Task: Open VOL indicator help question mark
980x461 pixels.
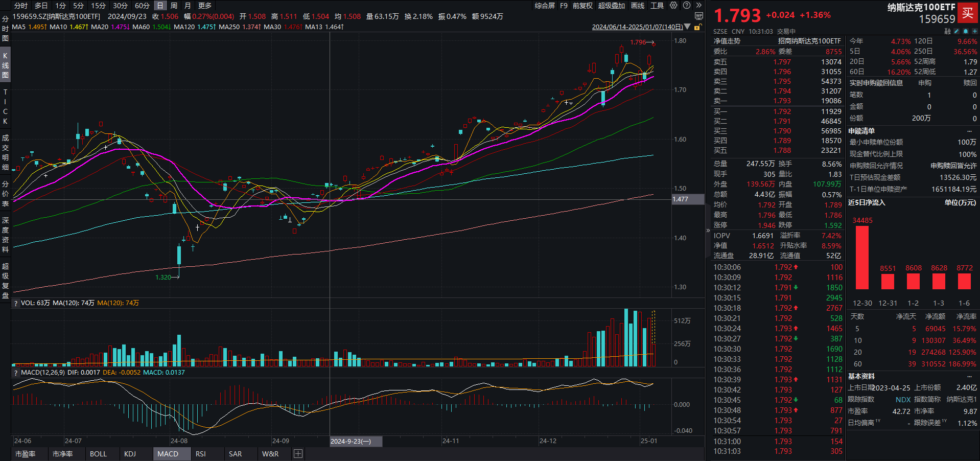Action: click(x=16, y=304)
